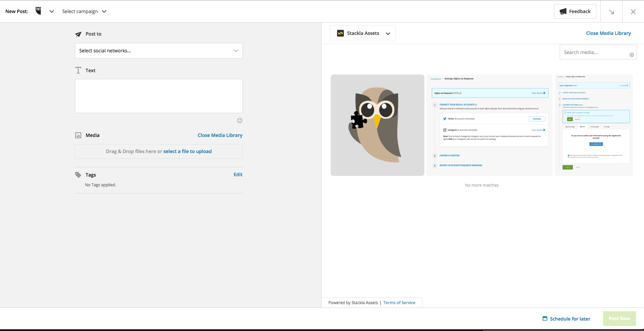
Task: Open the emoji picker below the text box
Action: [x=239, y=120]
